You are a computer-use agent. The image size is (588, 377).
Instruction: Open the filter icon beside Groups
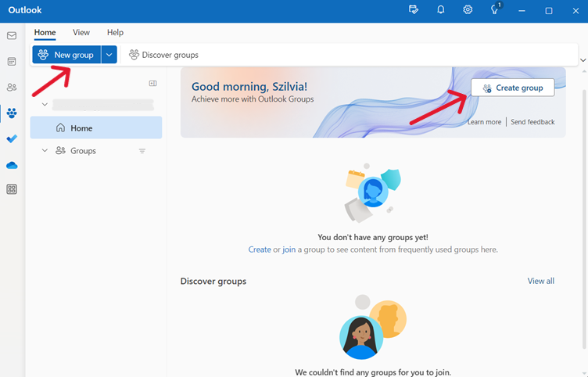tap(142, 151)
